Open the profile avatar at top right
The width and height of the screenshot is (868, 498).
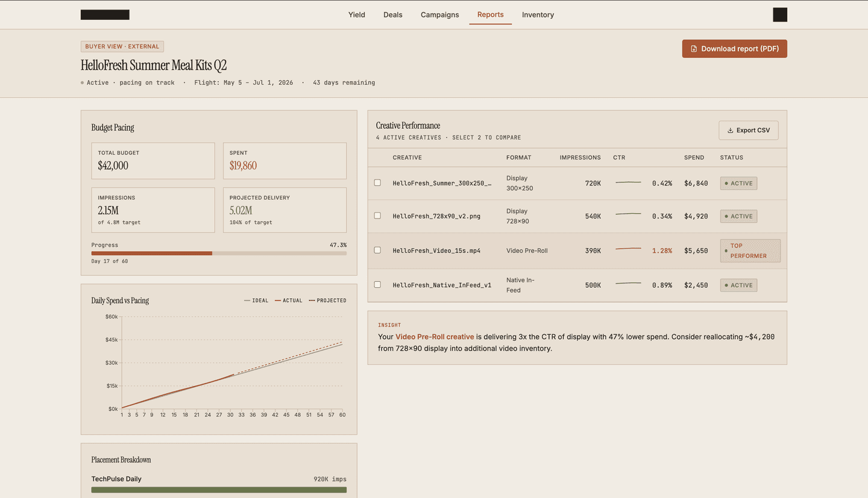[779, 14]
